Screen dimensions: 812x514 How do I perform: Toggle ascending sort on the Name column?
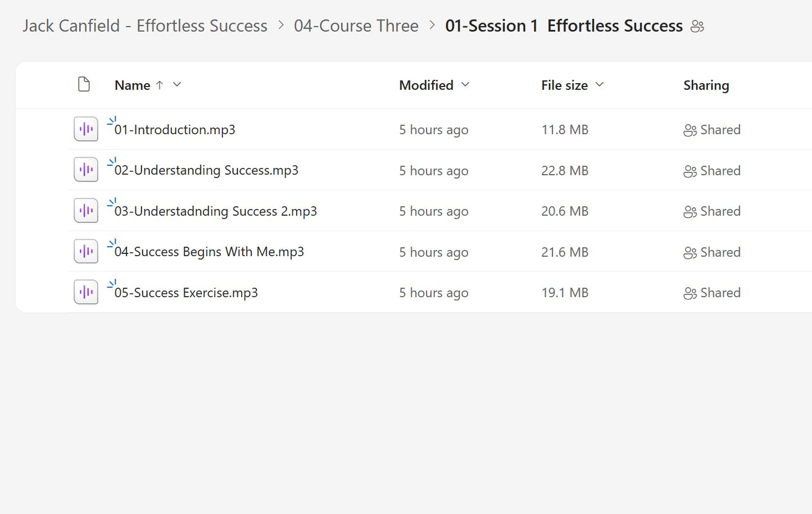160,85
